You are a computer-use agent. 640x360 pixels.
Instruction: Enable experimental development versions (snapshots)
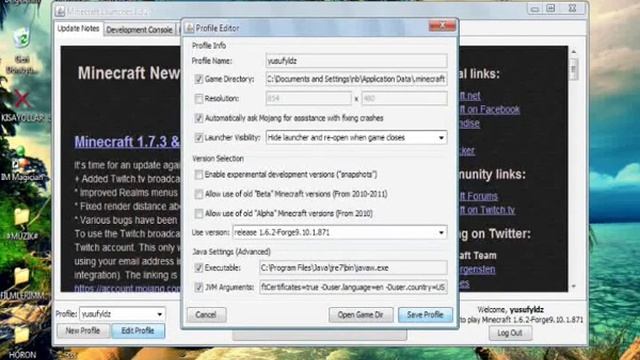[x=199, y=174]
